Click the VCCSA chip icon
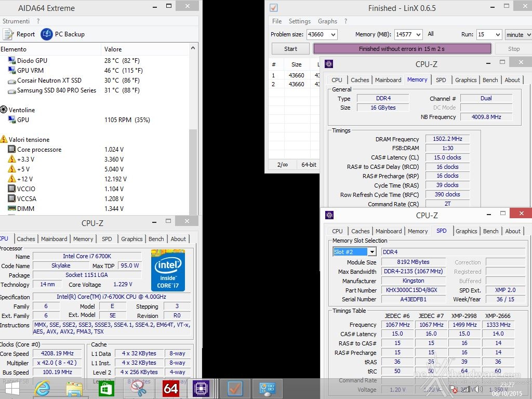 coord(12,198)
